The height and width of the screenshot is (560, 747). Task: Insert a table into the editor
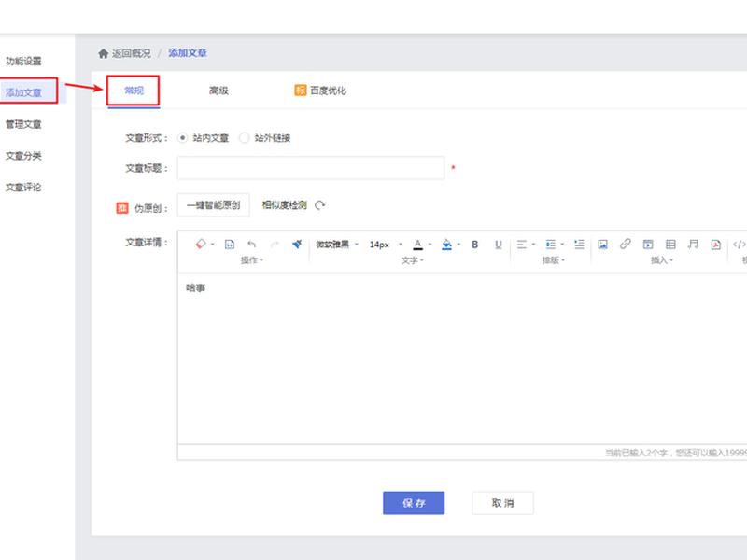click(670, 245)
